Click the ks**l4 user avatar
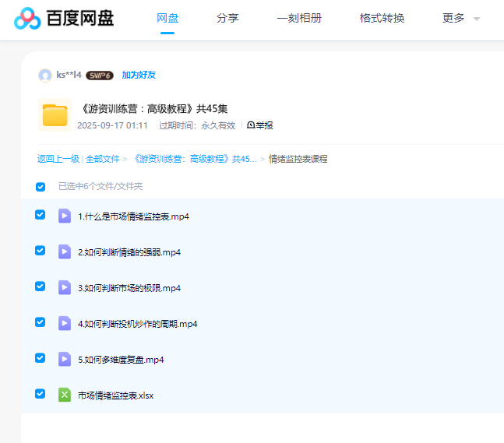The image size is (504, 443). [45, 76]
